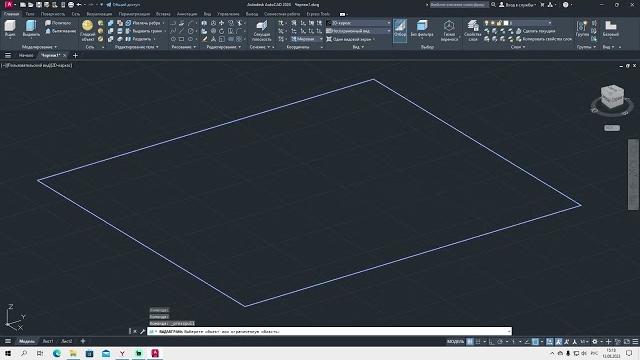Image resolution: width=640 pixels, height=360 pixels.
Task: Open the Unsaved view (Несохраненный вид) dropdown
Action: (x=358, y=31)
